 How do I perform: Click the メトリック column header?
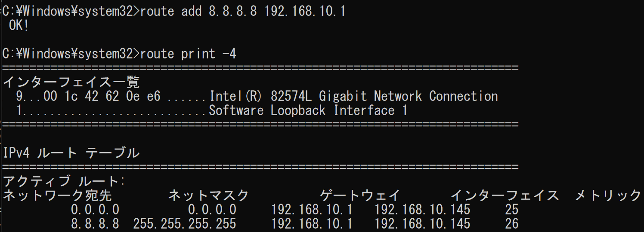click(608, 196)
